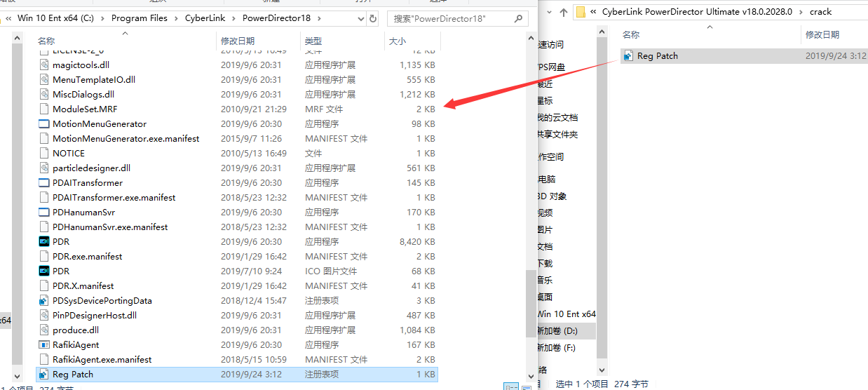Select RafikiAgent.exe.manifest file name
The height and width of the screenshot is (390, 868).
pyautogui.click(x=102, y=359)
